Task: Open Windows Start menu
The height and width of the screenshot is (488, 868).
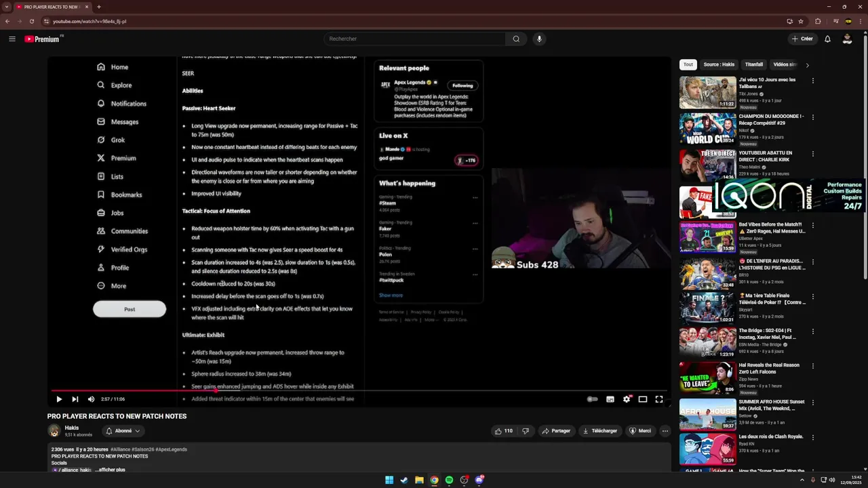Action: click(x=389, y=480)
